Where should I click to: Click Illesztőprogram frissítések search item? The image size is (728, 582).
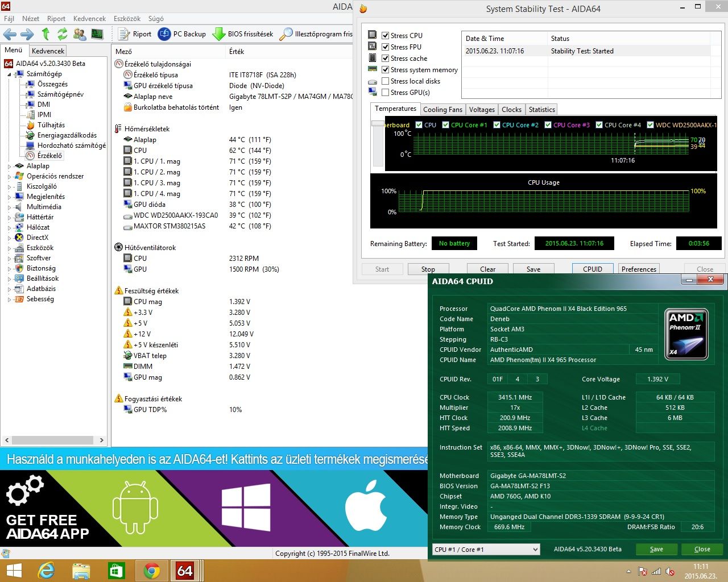point(316,34)
